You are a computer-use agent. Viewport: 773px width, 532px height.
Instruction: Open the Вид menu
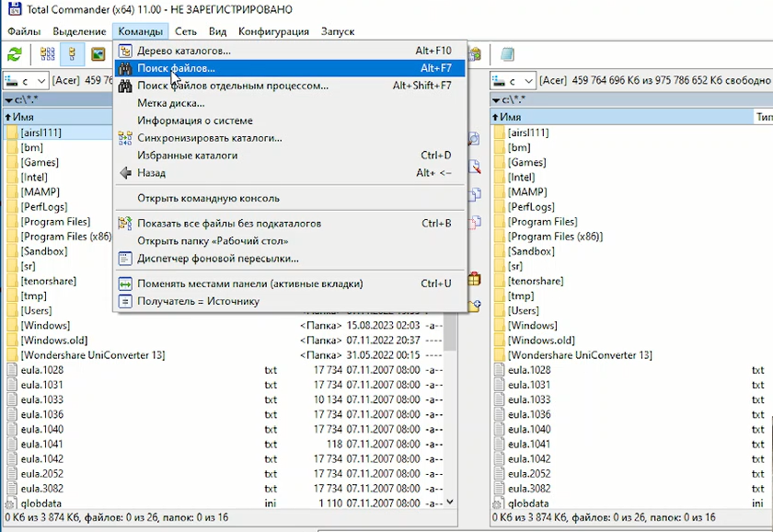(x=217, y=31)
